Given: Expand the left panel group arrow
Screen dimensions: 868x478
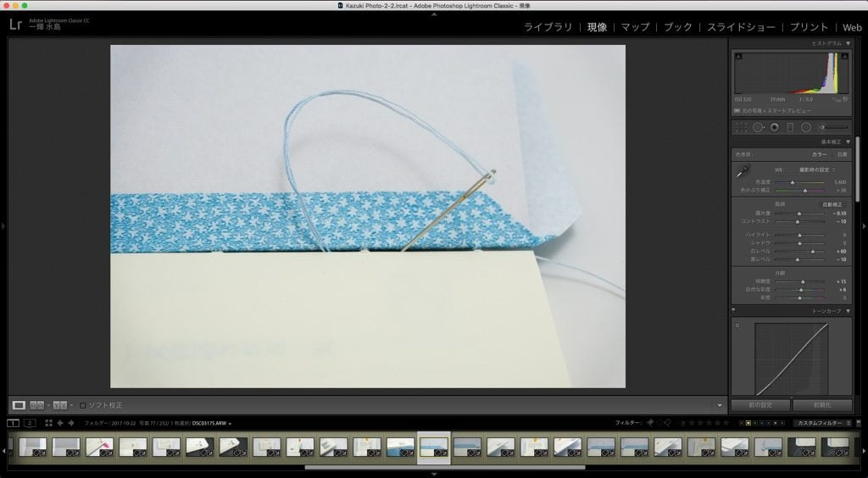Looking at the screenshot, I should click(3, 225).
